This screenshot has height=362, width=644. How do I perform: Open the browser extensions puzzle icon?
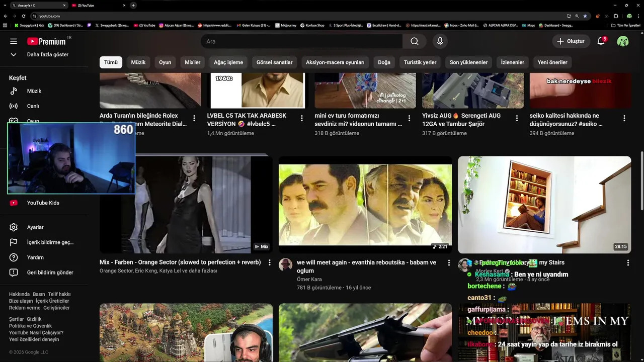[x=616, y=16]
